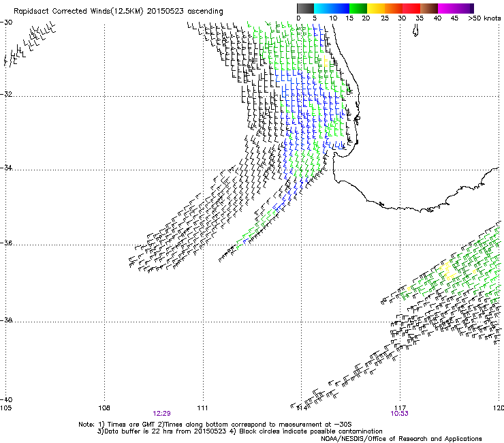Click the "-36" latitude axis label
The height and width of the screenshot is (443, 504).
6,243
